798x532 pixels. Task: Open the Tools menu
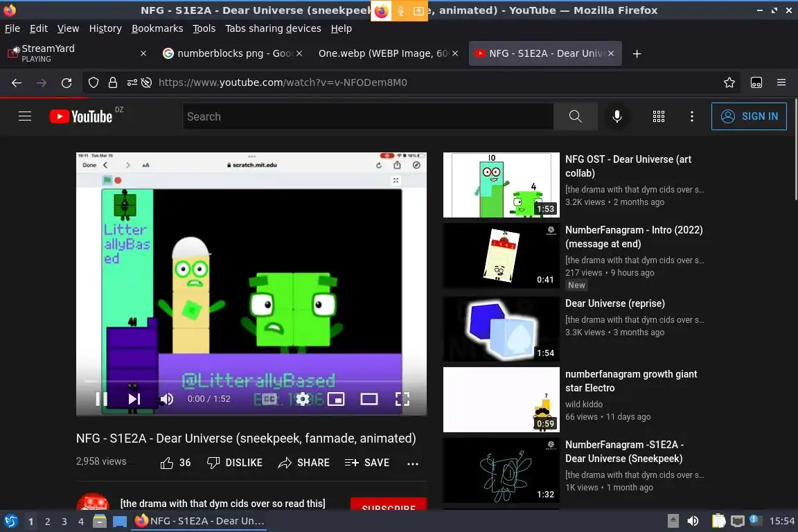point(204,28)
